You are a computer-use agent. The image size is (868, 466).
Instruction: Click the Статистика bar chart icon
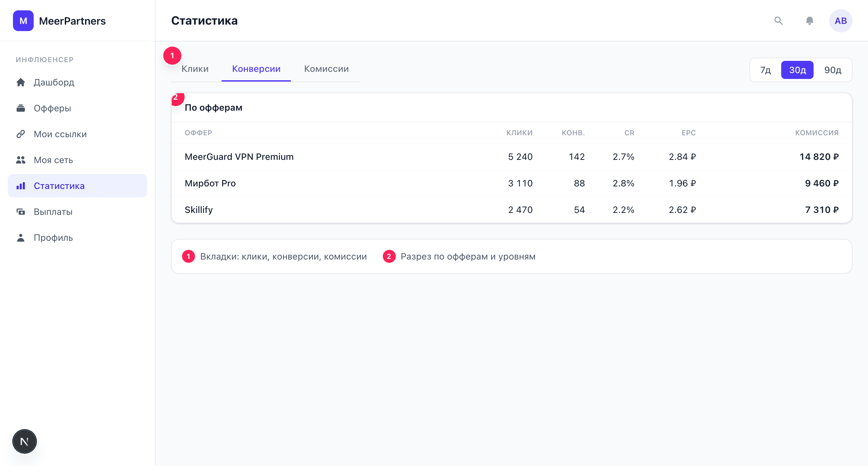[x=21, y=186]
